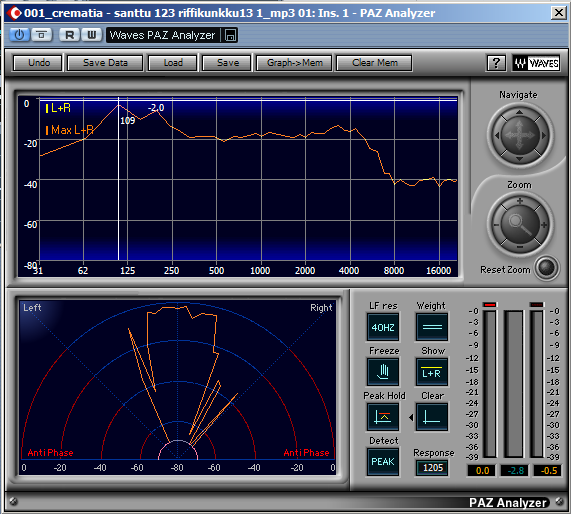Click the Cubase icon in the title bar
Image resolution: width=571 pixels, height=514 pixels.
coord(15,13)
